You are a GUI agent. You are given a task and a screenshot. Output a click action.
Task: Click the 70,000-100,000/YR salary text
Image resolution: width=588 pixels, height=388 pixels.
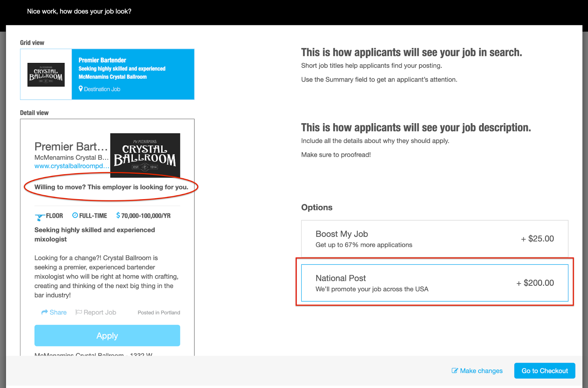coord(146,216)
